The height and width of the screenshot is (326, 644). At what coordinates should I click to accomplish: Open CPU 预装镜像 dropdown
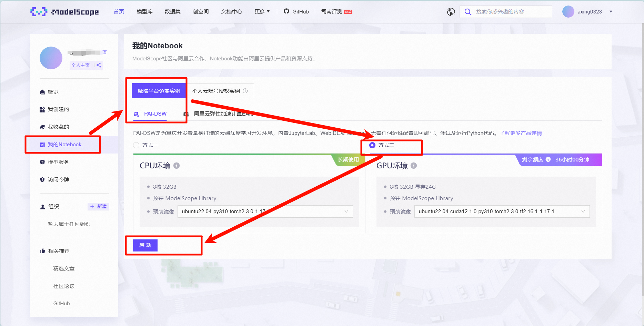click(x=265, y=211)
